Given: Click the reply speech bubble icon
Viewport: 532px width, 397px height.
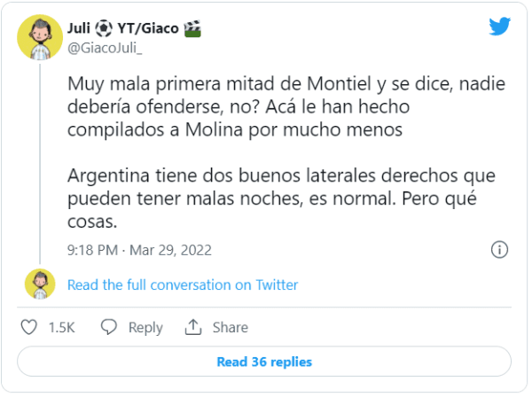Looking at the screenshot, I should (x=109, y=328).
